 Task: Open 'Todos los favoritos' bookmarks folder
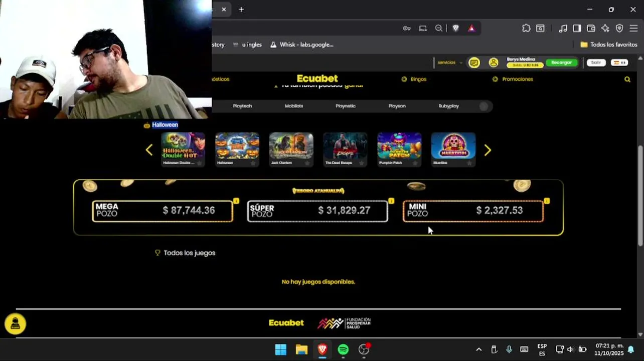[609, 45]
